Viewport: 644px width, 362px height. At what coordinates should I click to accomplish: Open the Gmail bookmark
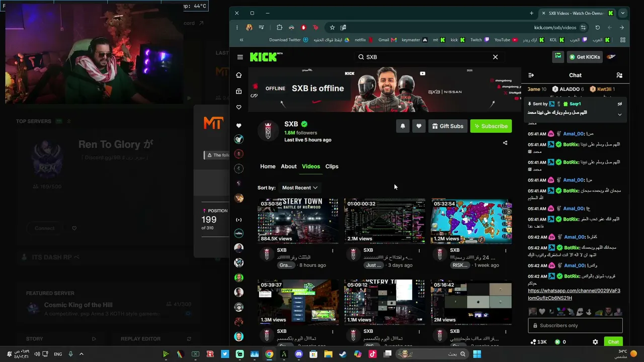tap(387, 40)
